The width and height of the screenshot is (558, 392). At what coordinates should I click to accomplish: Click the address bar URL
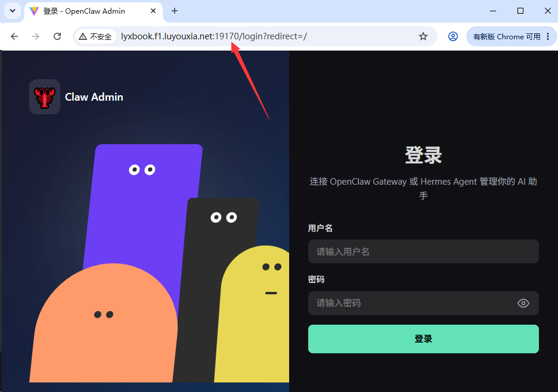(x=214, y=36)
